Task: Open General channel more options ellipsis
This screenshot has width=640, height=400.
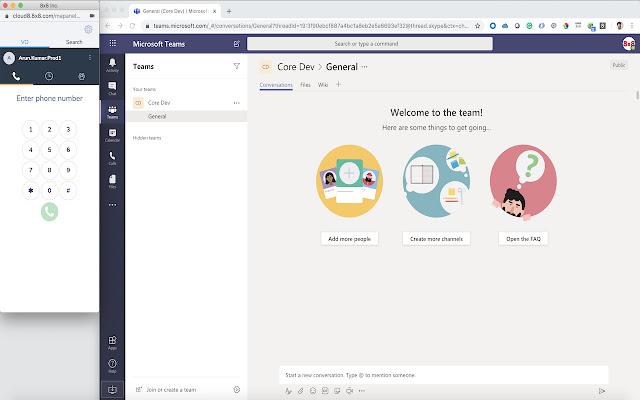Action: click(364, 67)
